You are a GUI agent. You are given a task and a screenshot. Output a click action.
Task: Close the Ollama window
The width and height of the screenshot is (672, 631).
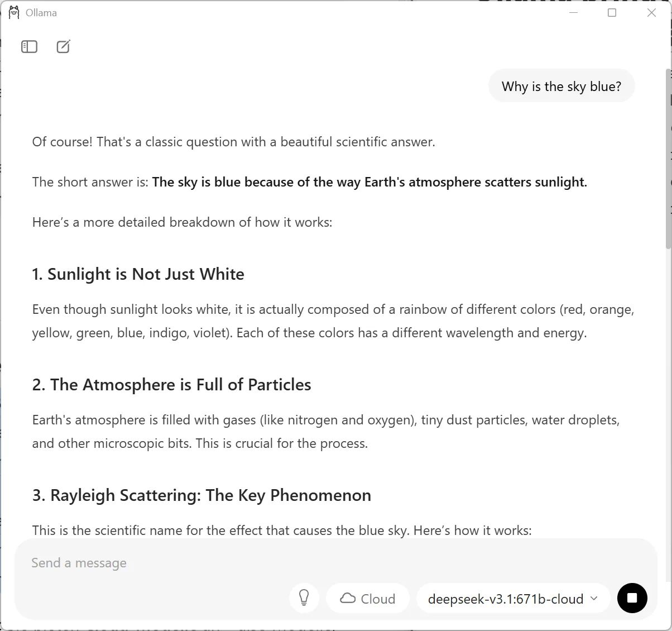coord(651,12)
